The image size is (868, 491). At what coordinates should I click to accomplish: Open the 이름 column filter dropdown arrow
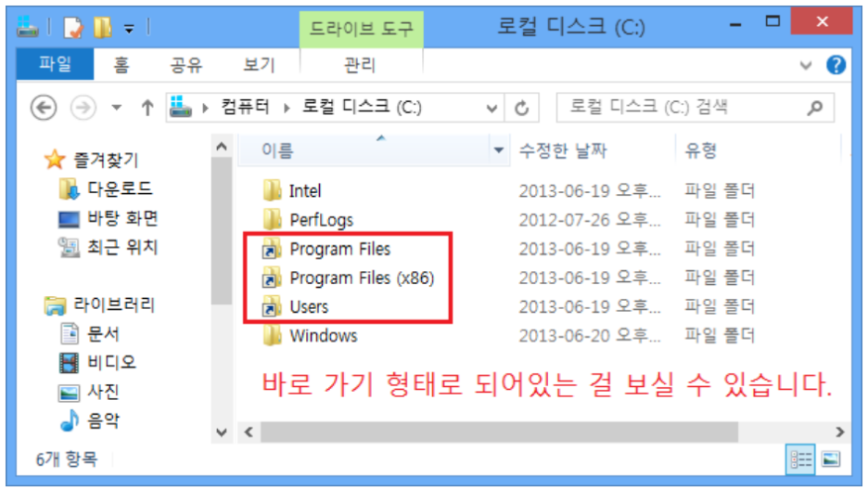tap(499, 150)
